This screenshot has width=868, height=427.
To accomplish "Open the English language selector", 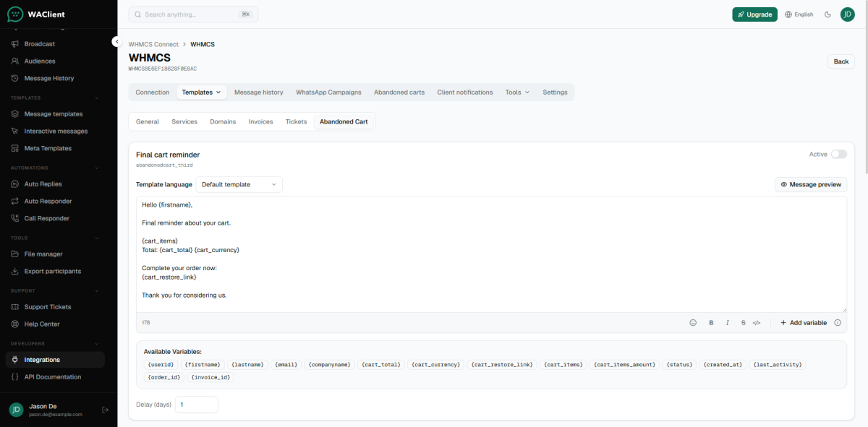I will [x=799, y=14].
